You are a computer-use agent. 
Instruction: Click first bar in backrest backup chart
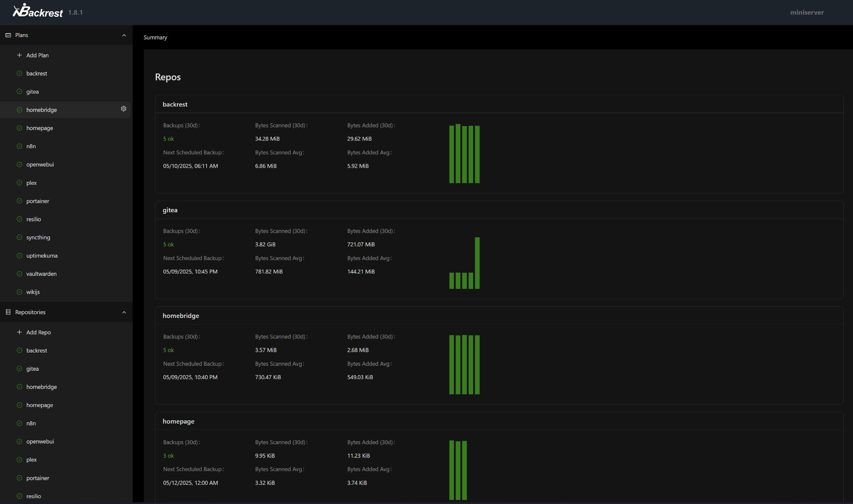[x=451, y=154]
